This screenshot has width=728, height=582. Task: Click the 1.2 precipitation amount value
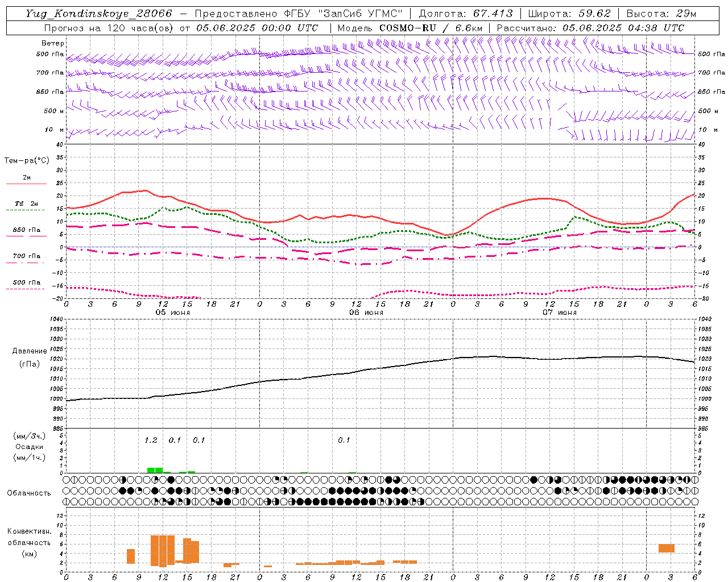(151, 440)
